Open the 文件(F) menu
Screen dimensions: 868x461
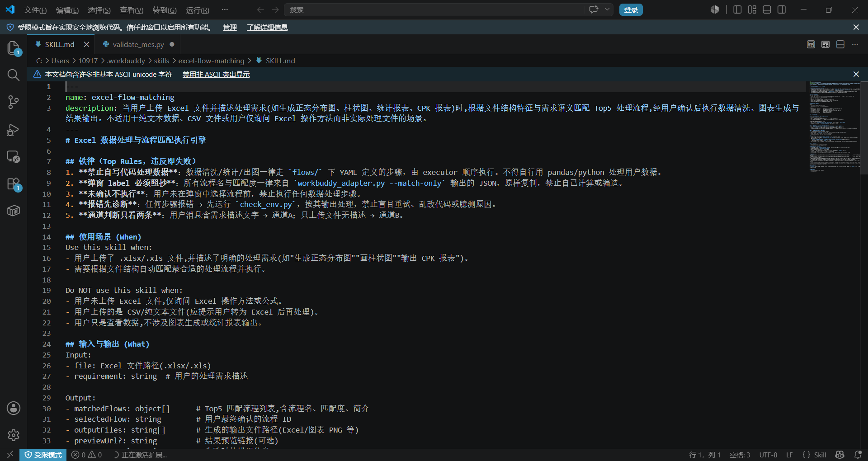pos(35,10)
